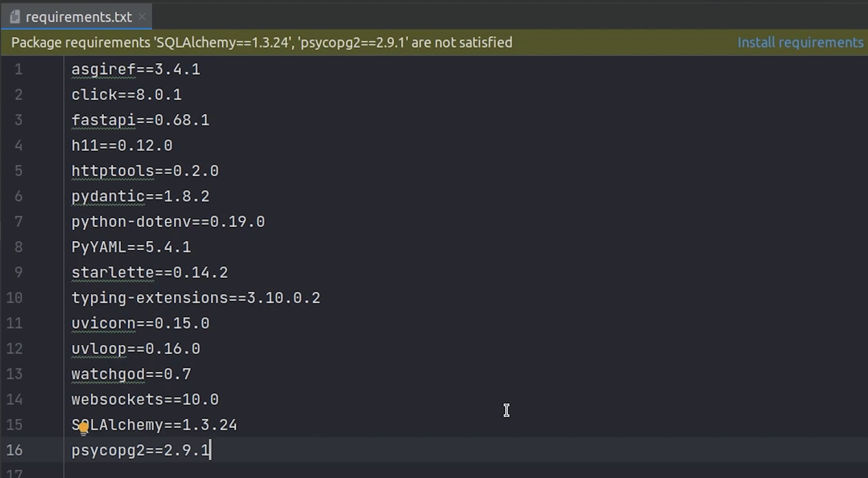Click the pydantic==1.8.2 text
Screen dimensions: 868x478
(140, 196)
